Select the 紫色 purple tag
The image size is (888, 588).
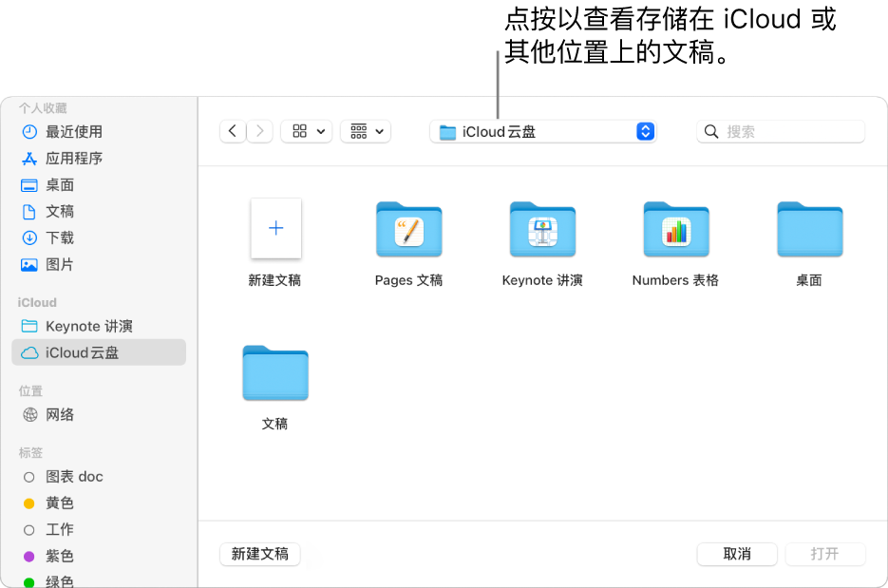[x=99, y=557]
